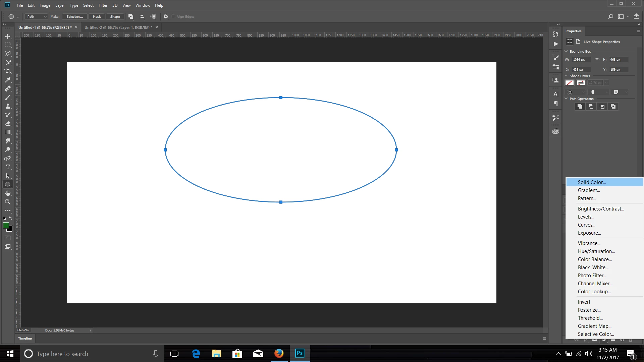This screenshot has height=362, width=644.
Task: Click Intersect Shape Areas path operation
Action: (602, 107)
